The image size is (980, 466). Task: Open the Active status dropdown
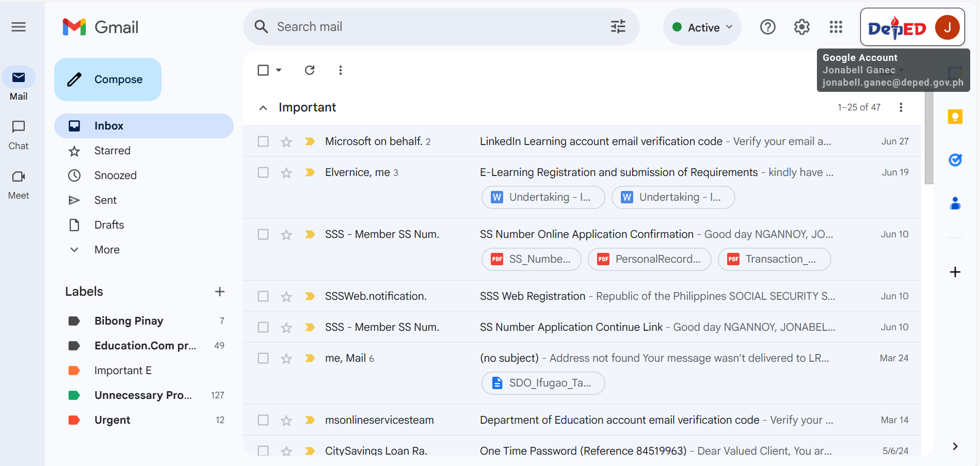(x=702, y=27)
